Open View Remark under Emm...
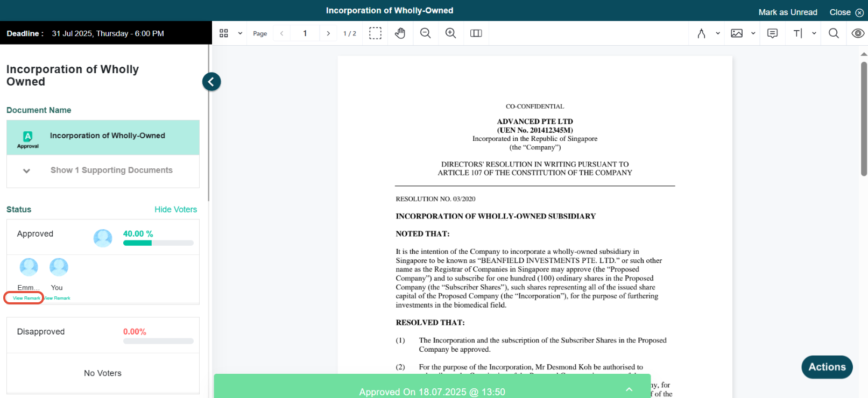Screen dimensions: 868x398 tap(26, 298)
